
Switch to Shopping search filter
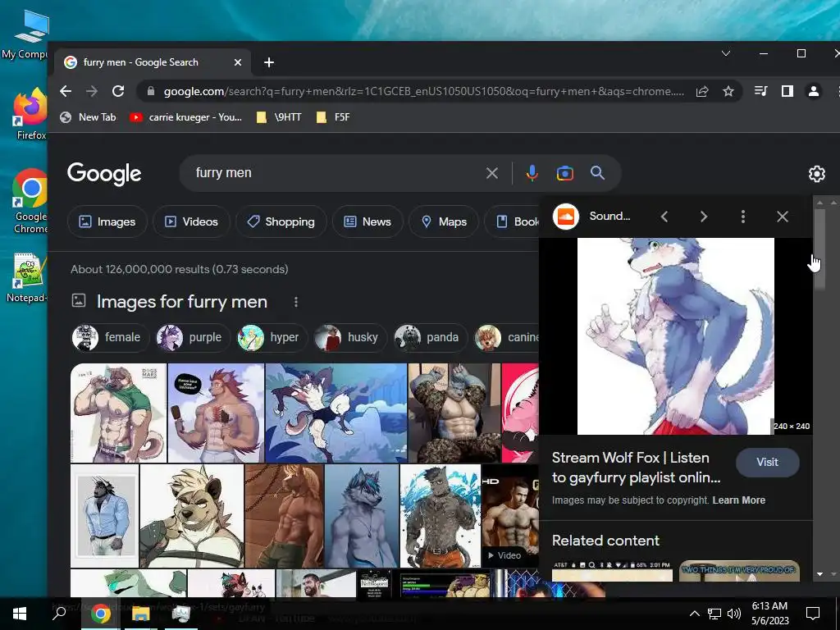click(x=281, y=221)
